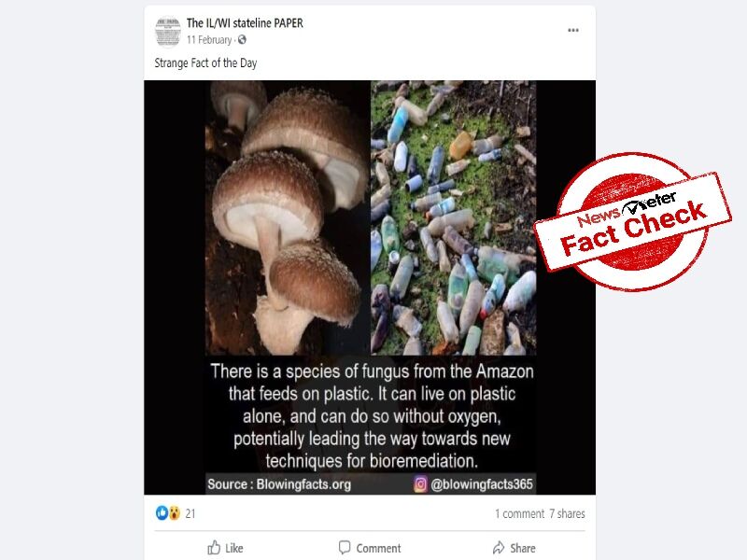Viewport: 747px width, 560px height.
Task: Click the Like thumbs-up icon below the post
Action: point(214,548)
